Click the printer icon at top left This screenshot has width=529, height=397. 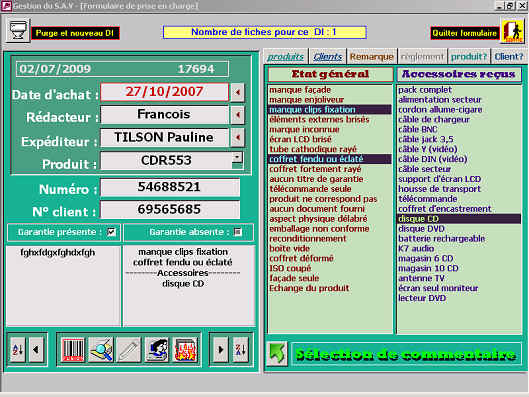[18, 30]
